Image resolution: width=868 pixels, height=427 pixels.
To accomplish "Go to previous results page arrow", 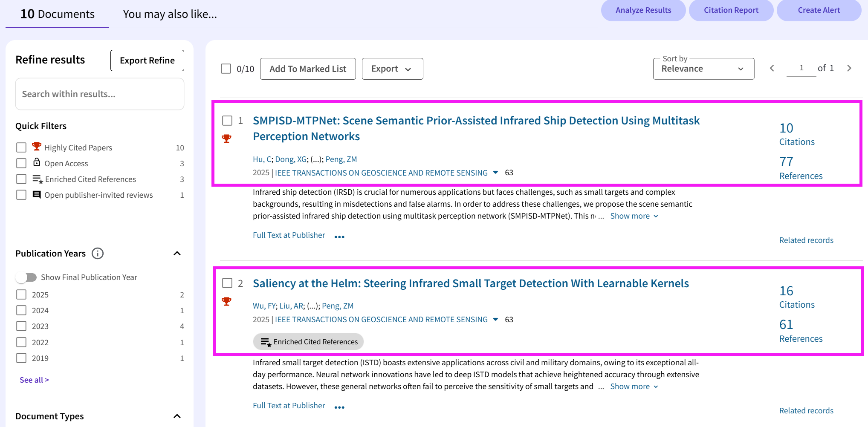I will pos(772,68).
